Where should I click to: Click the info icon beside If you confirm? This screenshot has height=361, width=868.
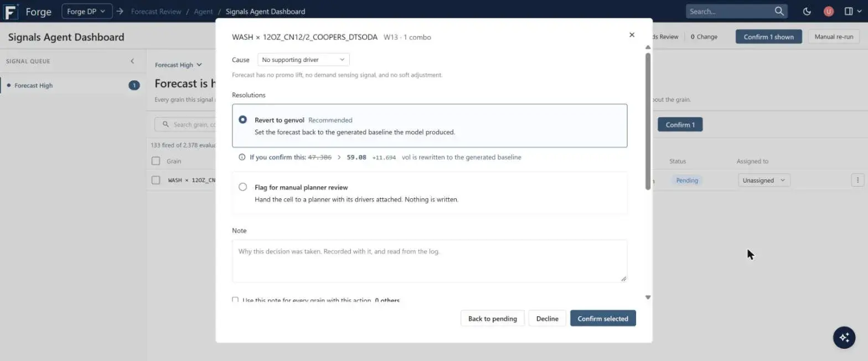pos(242,157)
